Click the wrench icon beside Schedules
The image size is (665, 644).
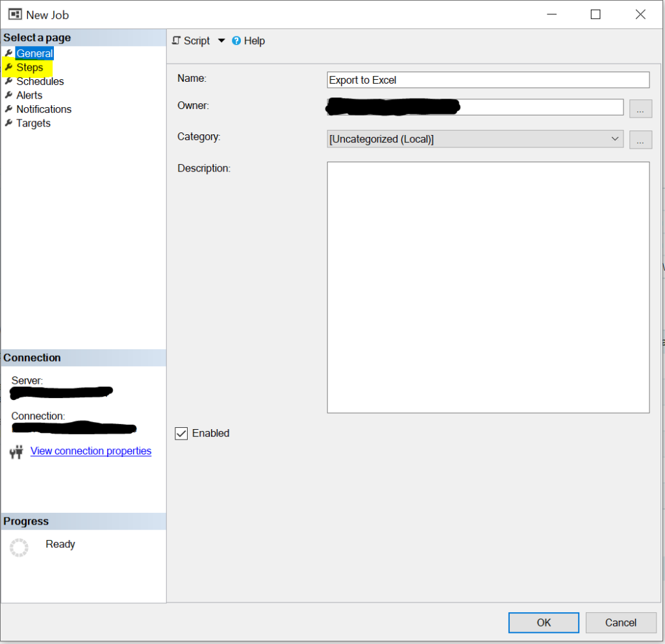pos(8,81)
